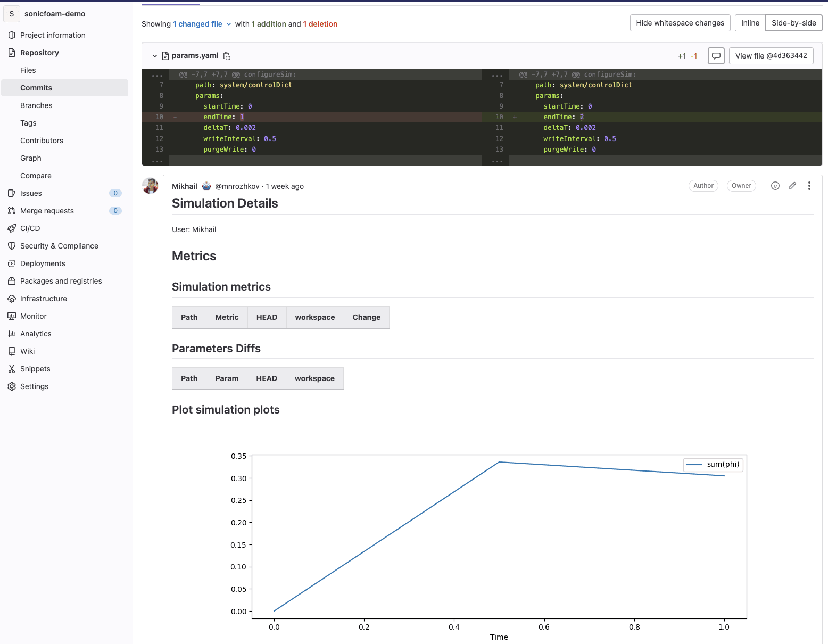Open project Settings

click(34, 386)
